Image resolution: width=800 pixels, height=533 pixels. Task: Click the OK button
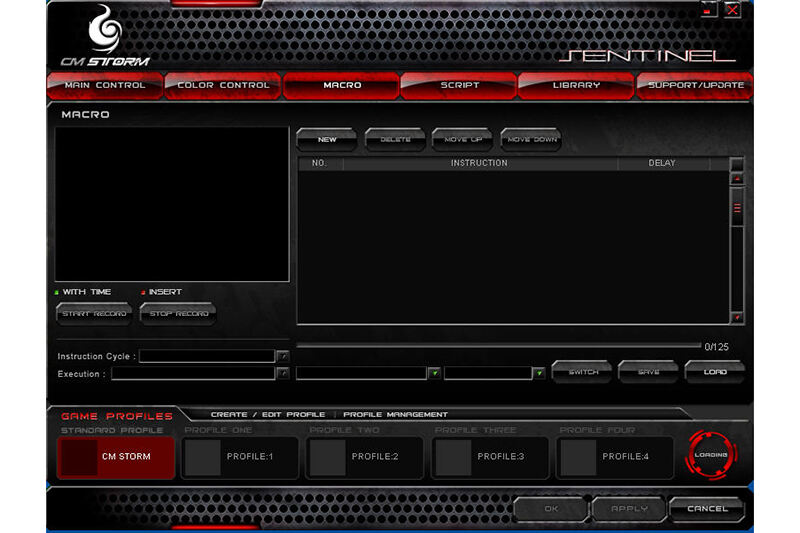click(551, 509)
